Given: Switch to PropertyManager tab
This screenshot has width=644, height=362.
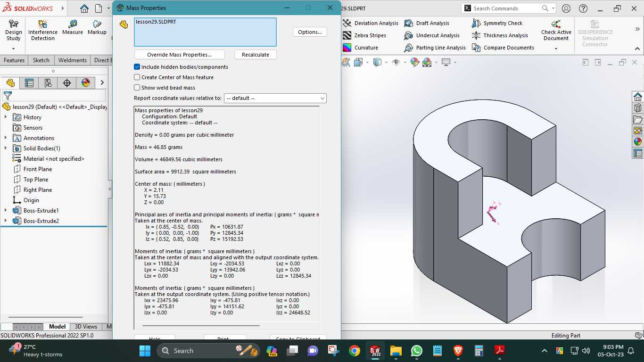Looking at the screenshot, I should click(x=29, y=83).
